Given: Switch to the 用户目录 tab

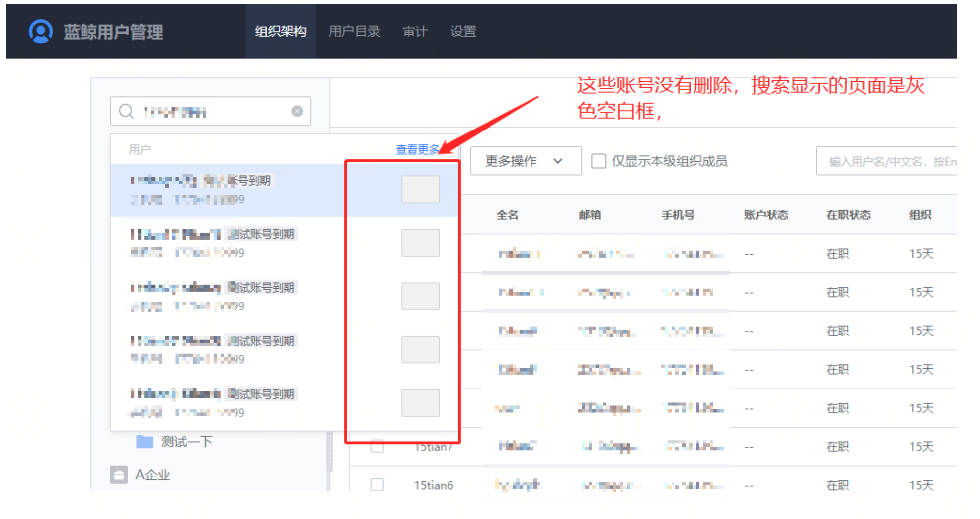Looking at the screenshot, I should coord(355,31).
